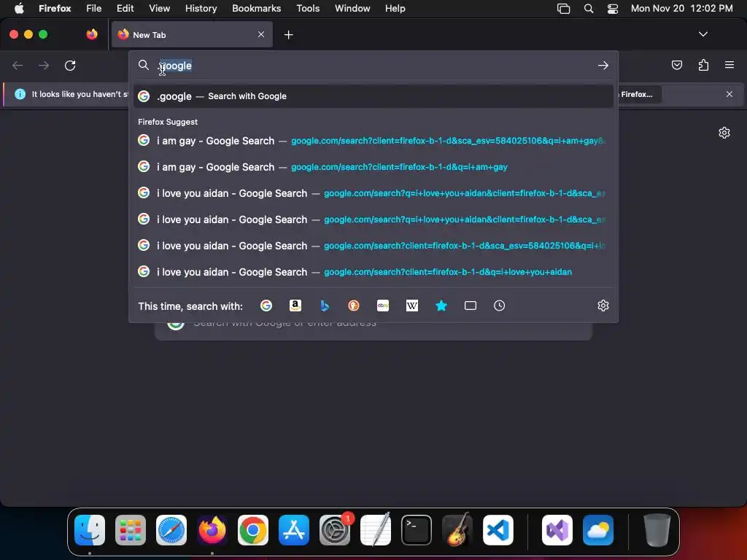Click the 'Firefox Suggest' heading label
This screenshot has height=560, width=747.
[x=168, y=122]
